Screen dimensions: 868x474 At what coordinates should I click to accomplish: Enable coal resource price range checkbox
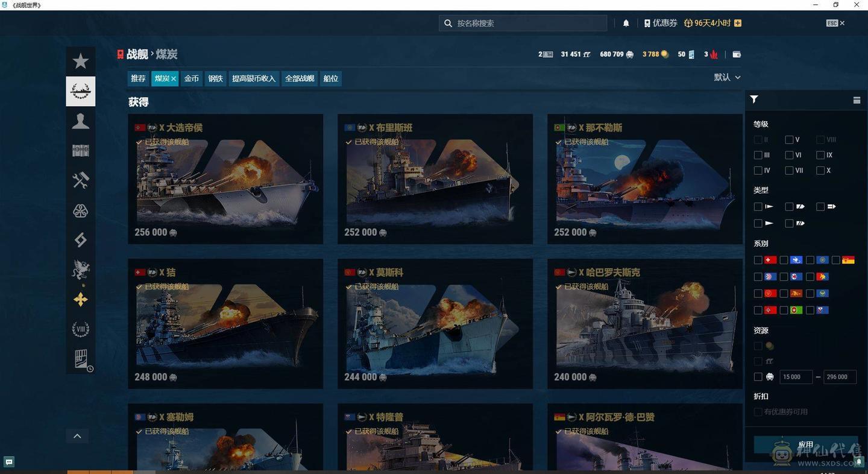coord(758,377)
